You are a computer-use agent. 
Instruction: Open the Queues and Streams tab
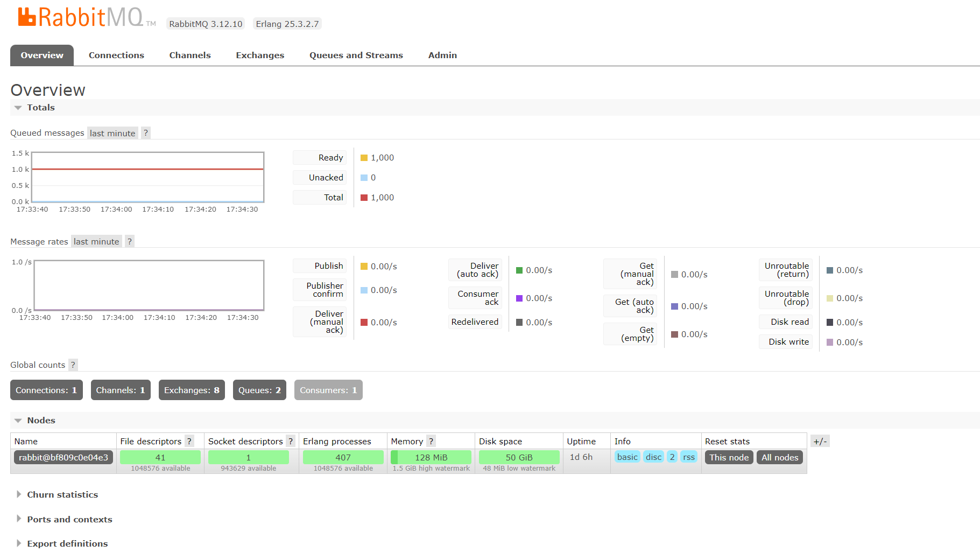[x=356, y=55]
